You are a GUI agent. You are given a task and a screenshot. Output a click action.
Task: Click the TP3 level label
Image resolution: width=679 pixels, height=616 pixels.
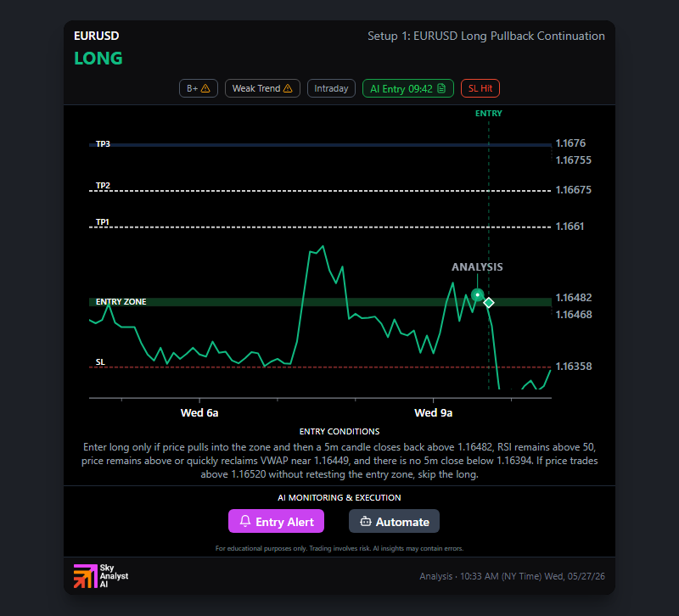pos(103,143)
